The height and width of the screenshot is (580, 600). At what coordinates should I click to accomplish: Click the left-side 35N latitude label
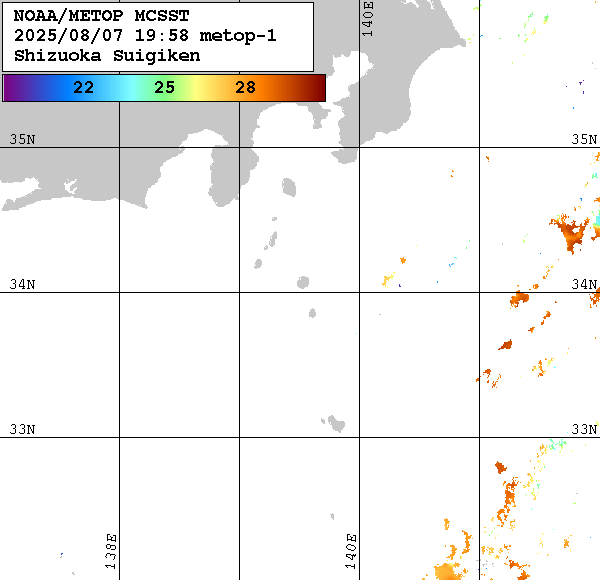[x=22, y=139]
